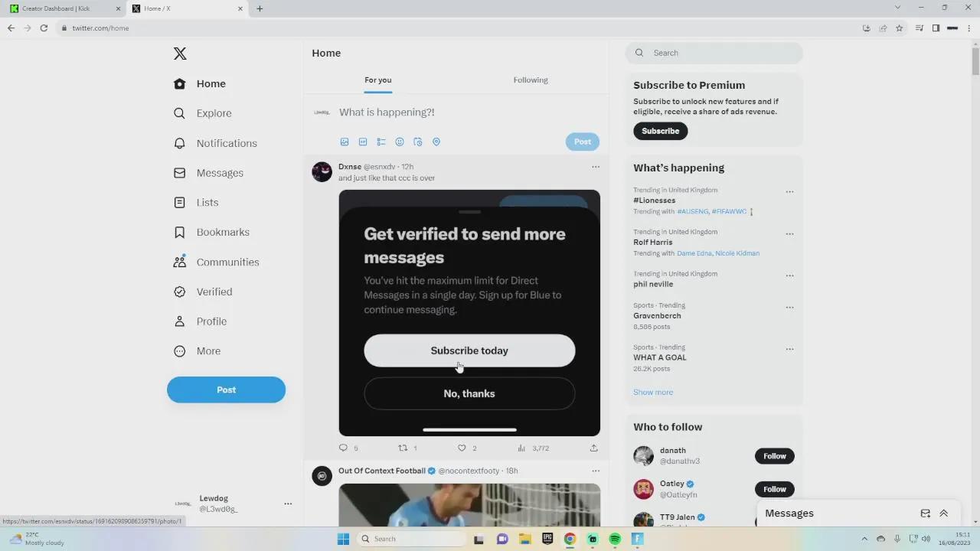Image resolution: width=980 pixels, height=551 pixels.
Task: Open the Dame Edna trending link
Action: coord(694,253)
